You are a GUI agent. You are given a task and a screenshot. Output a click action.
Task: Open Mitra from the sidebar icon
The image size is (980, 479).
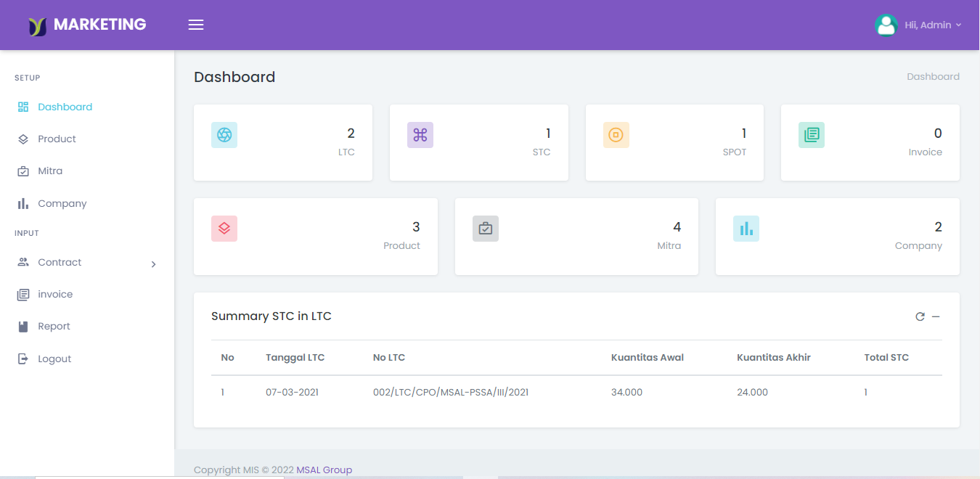click(22, 171)
